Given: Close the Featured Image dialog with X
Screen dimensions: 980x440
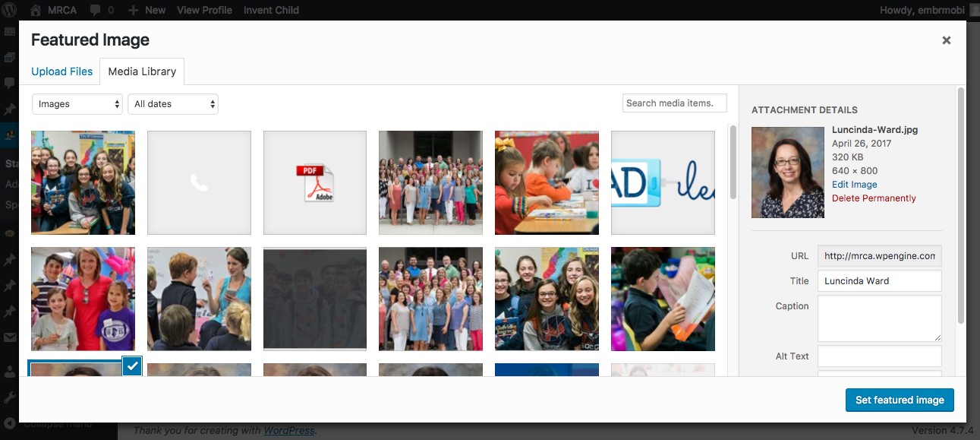Looking at the screenshot, I should 947,40.
